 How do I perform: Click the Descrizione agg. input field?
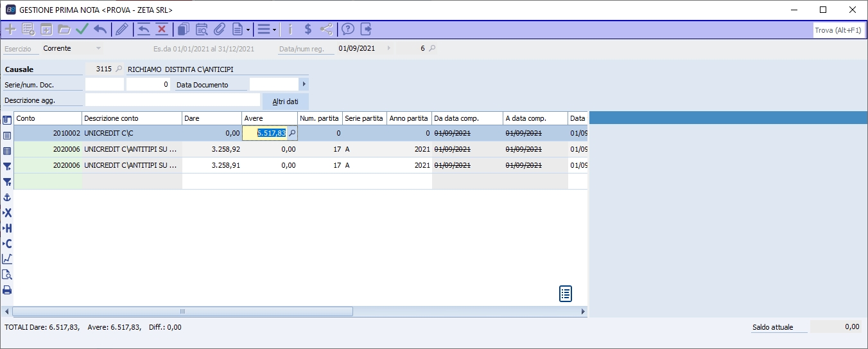pyautogui.click(x=172, y=100)
